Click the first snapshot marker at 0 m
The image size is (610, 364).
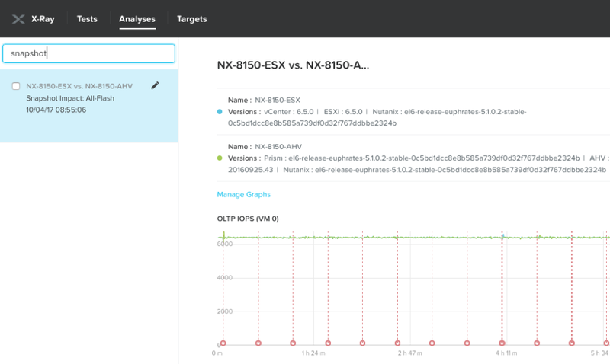coord(223,343)
